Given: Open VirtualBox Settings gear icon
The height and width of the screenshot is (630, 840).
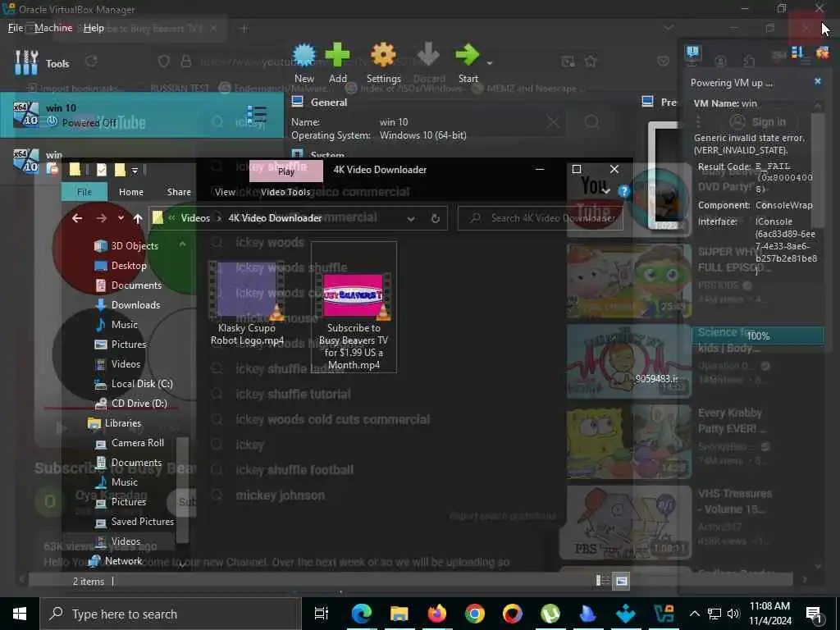Looking at the screenshot, I should [384, 55].
